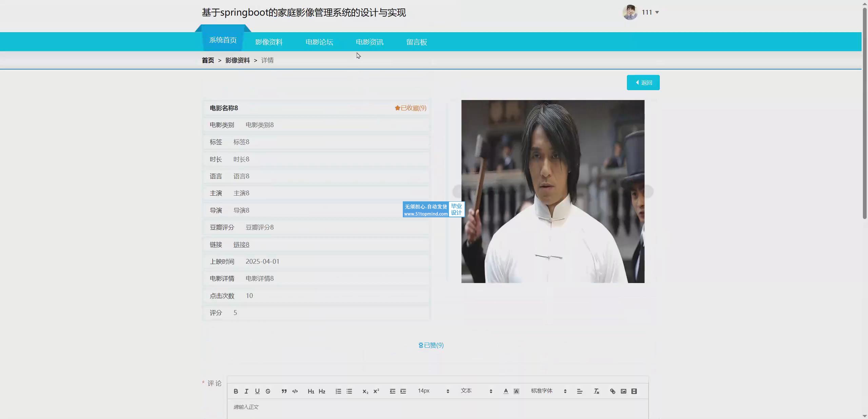Open the text color picker
Image resolution: width=868 pixels, height=419 pixels.
[506, 391]
